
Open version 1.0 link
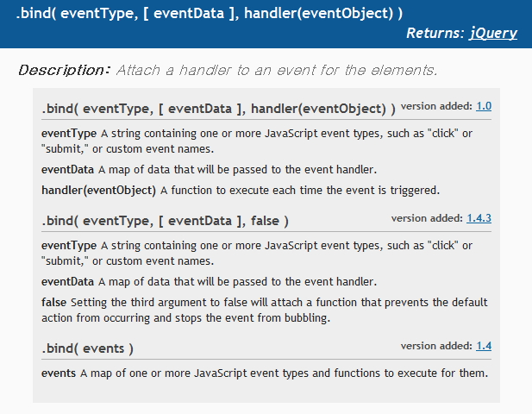[x=484, y=106]
